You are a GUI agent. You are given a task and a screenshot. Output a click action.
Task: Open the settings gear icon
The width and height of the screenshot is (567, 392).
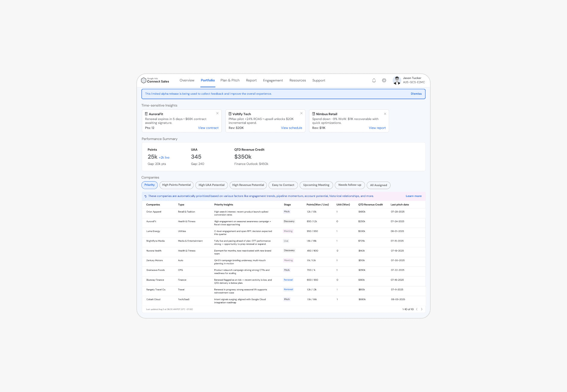tap(384, 81)
